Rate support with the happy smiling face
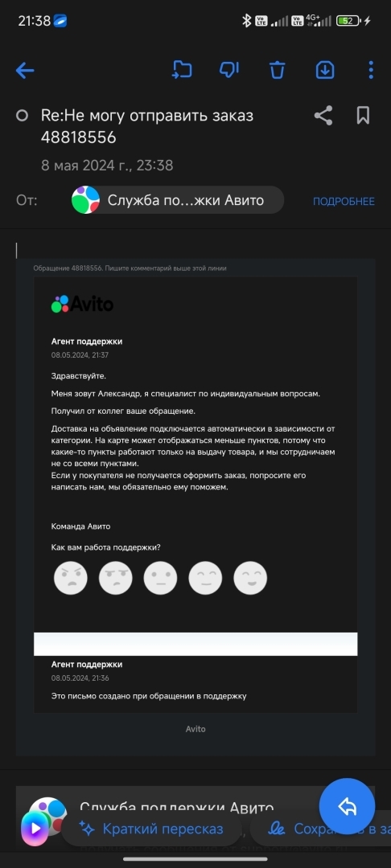 tap(250, 578)
